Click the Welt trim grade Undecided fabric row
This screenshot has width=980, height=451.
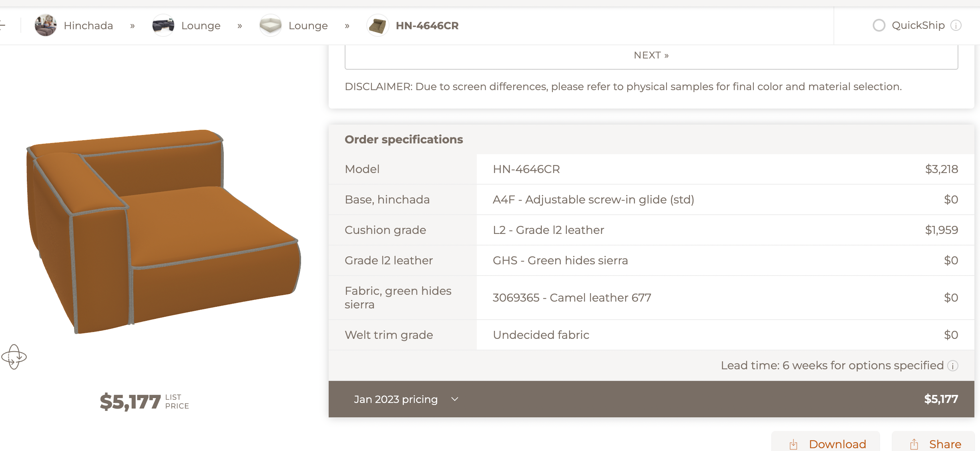(x=651, y=335)
